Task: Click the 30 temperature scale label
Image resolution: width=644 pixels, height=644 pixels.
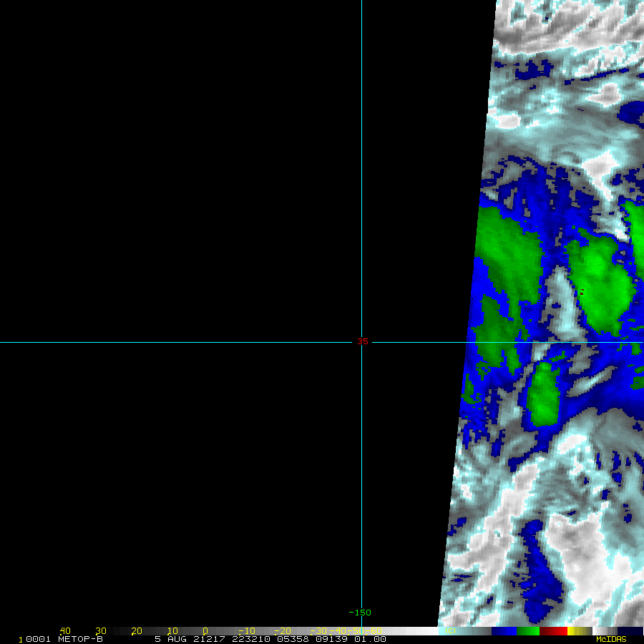Action: pyautogui.click(x=100, y=631)
